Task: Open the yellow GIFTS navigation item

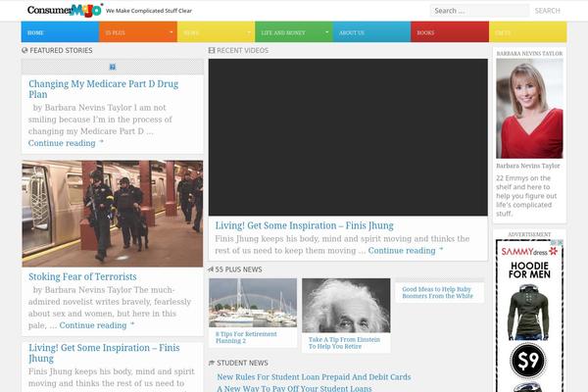Action: pos(528,32)
